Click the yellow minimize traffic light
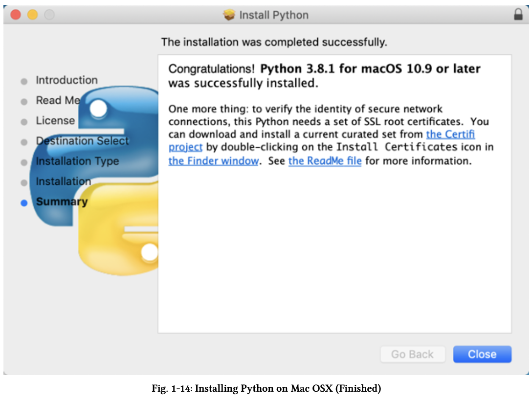 (32, 15)
